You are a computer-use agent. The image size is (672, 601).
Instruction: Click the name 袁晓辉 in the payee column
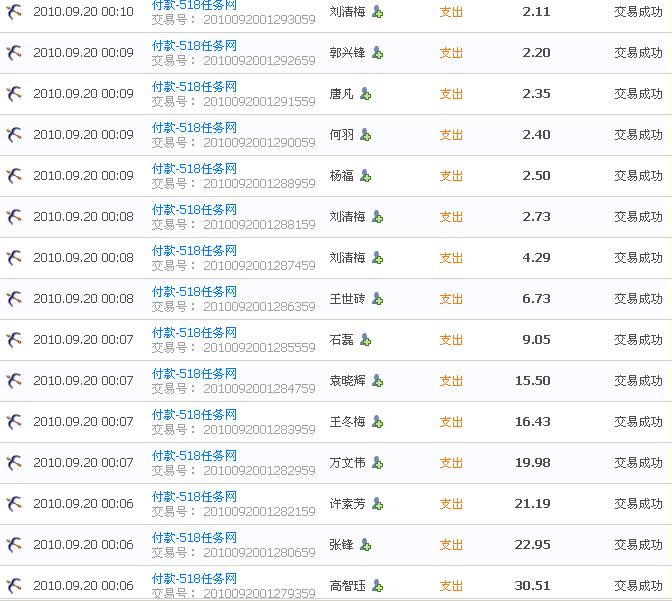tap(347, 381)
